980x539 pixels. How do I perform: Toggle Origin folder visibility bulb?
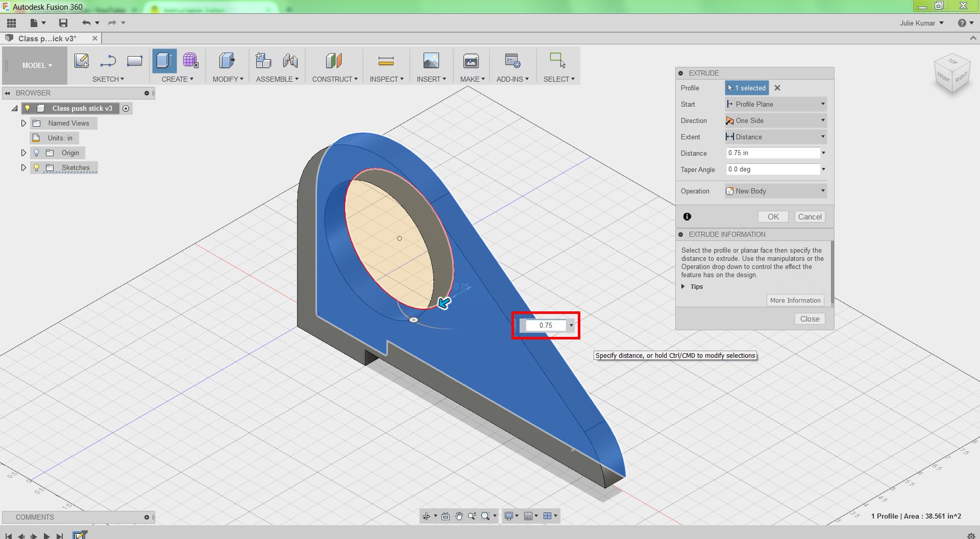pos(36,153)
